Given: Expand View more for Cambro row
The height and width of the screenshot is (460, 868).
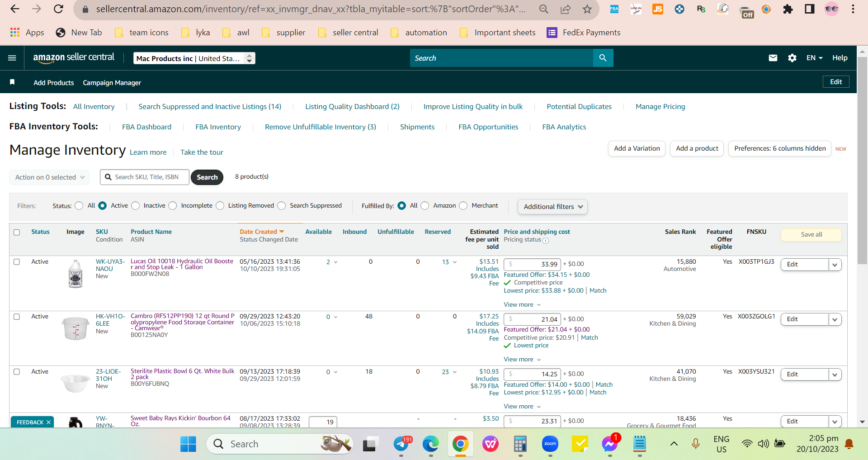Looking at the screenshot, I should (522, 360).
